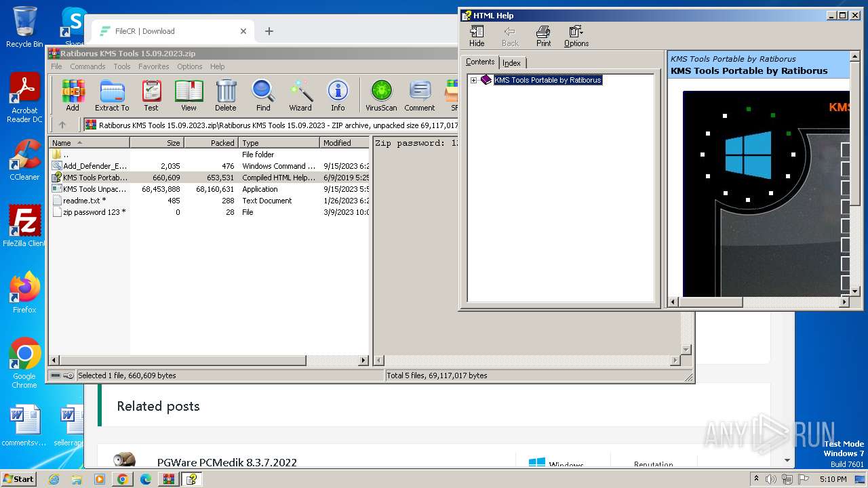This screenshot has width=868, height=488.
Task: Click the volume icon in system tray
Action: (771, 479)
